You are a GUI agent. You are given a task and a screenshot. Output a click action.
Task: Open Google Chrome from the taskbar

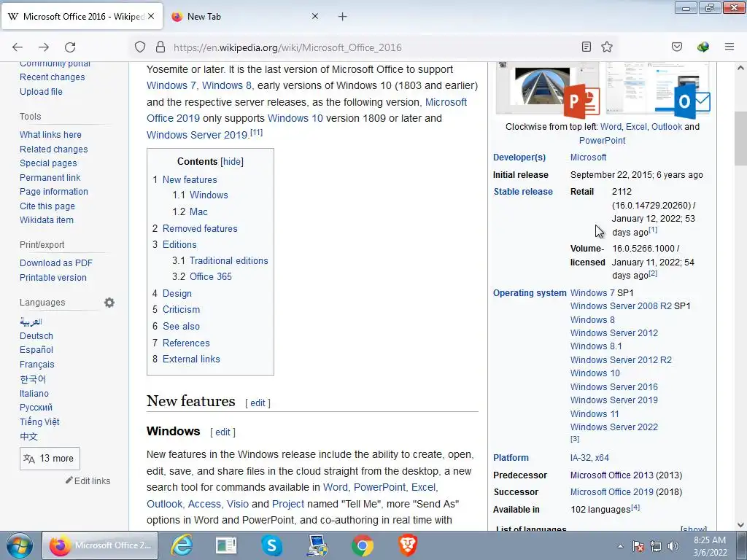pyautogui.click(x=362, y=545)
